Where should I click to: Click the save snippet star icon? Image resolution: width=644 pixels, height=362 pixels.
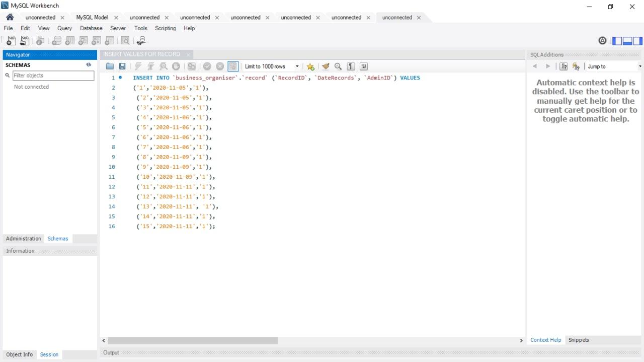tap(311, 66)
